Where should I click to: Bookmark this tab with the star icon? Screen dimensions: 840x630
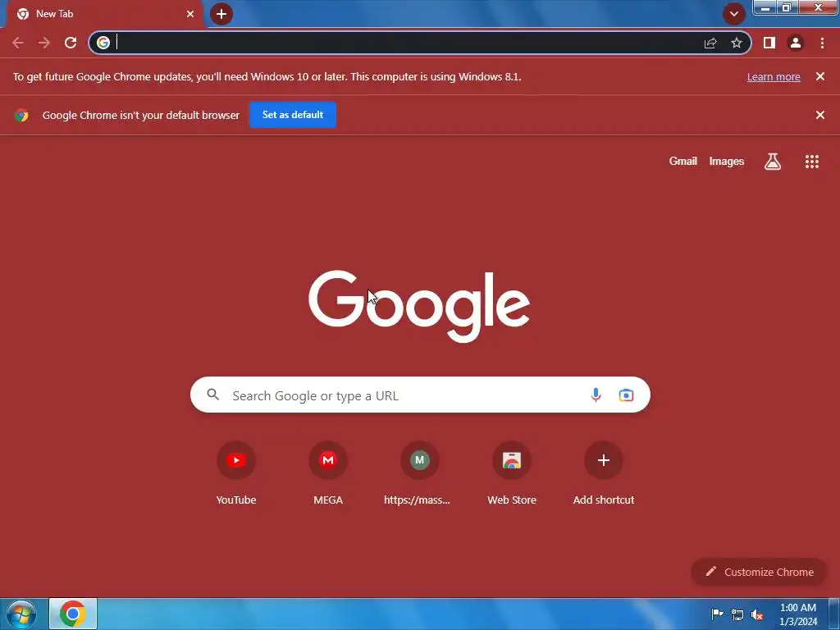(737, 43)
